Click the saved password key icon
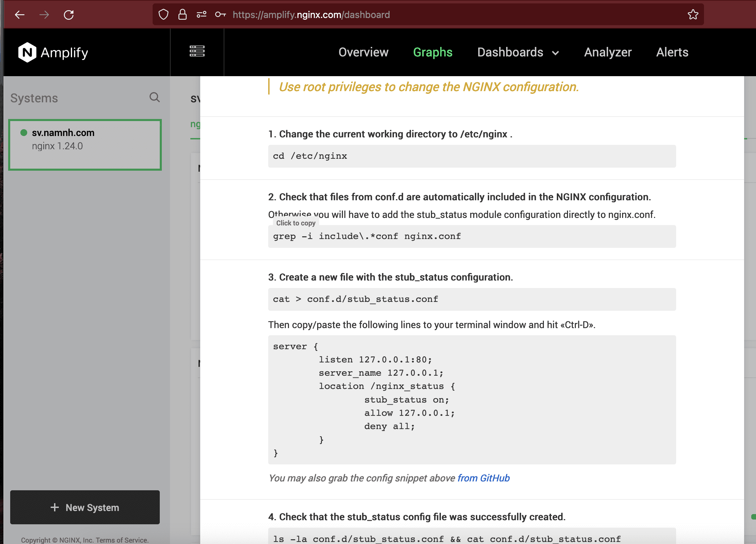The width and height of the screenshot is (756, 544). point(220,15)
